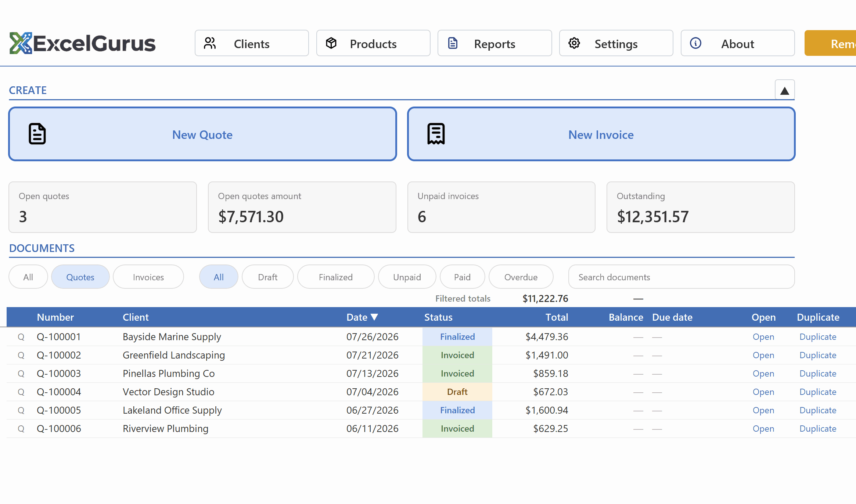Click the Search documents field
The image size is (856, 504).
pyautogui.click(x=681, y=277)
